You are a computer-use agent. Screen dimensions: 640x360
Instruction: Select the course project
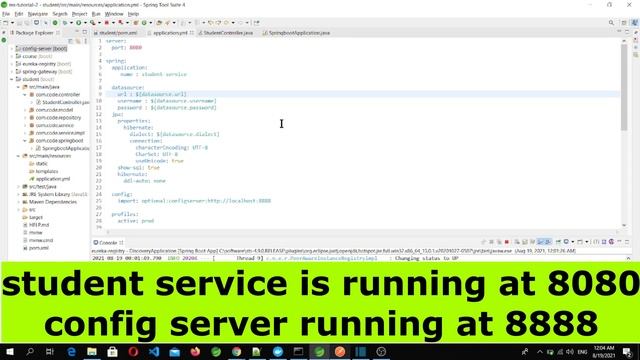click(x=34, y=56)
